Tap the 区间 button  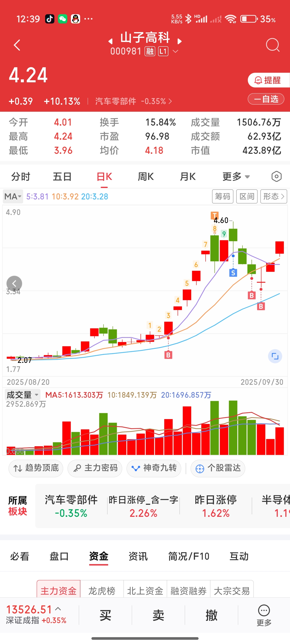point(247,196)
